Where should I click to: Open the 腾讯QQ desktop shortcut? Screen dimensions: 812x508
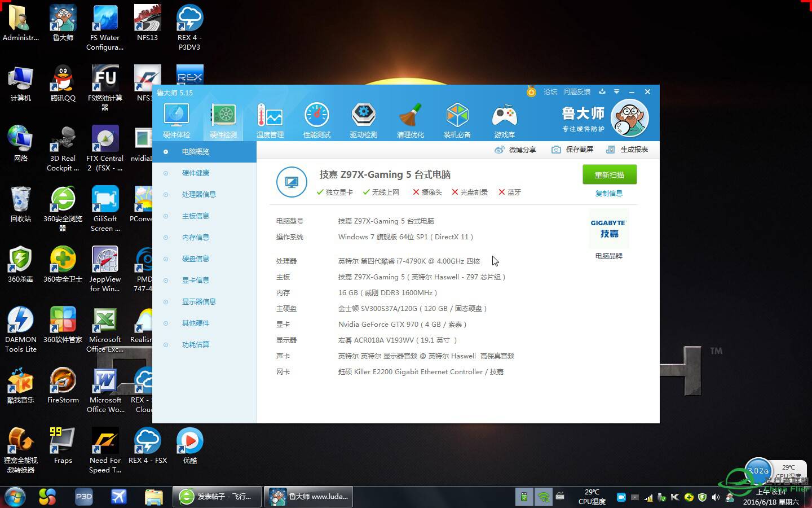pos(63,83)
